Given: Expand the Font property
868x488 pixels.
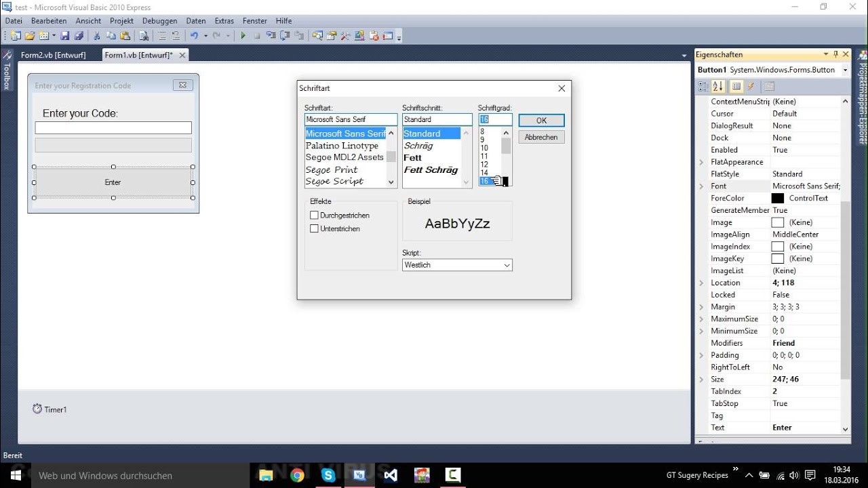Looking at the screenshot, I should (702, 186).
